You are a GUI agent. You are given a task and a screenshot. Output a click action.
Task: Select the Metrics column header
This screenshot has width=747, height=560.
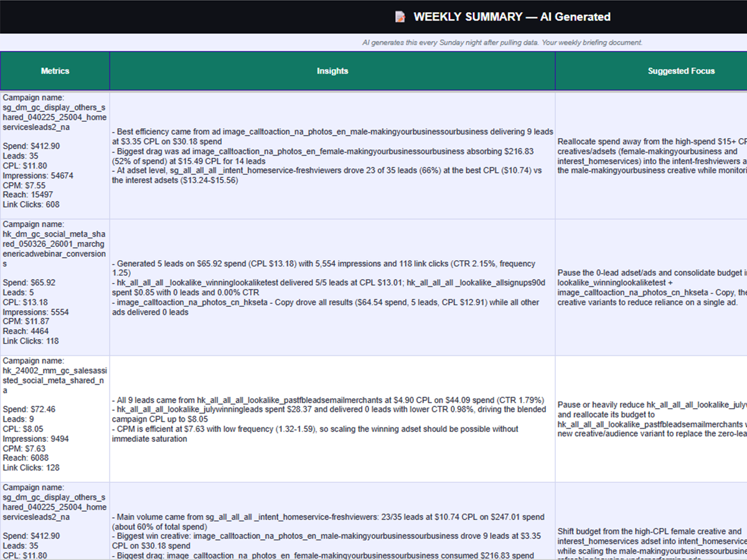point(55,70)
